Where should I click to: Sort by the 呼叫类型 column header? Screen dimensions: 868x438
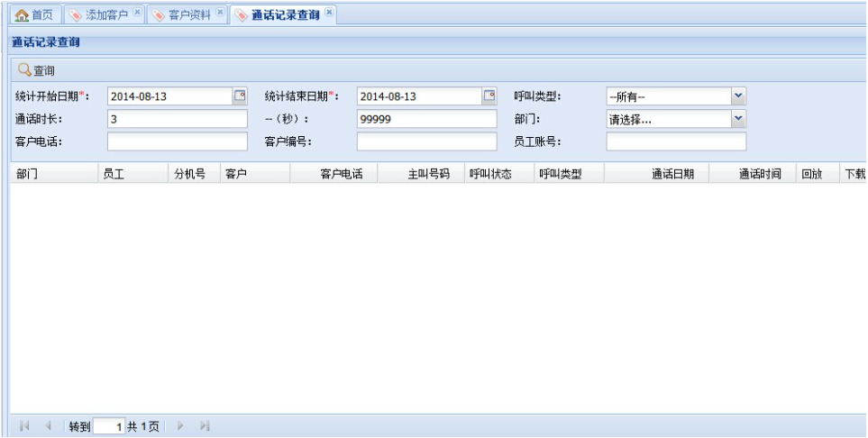[x=570, y=173]
